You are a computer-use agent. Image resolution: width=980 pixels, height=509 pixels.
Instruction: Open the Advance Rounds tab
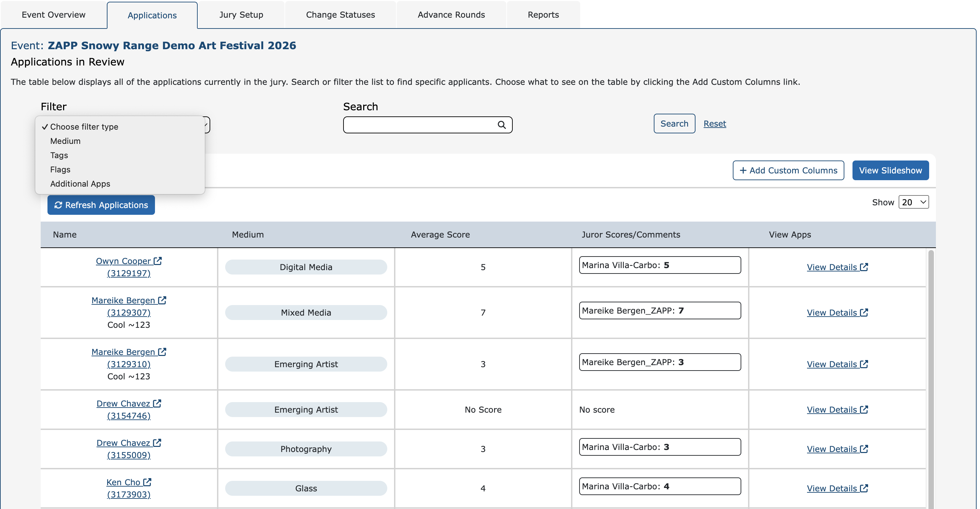(x=451, y=15)
